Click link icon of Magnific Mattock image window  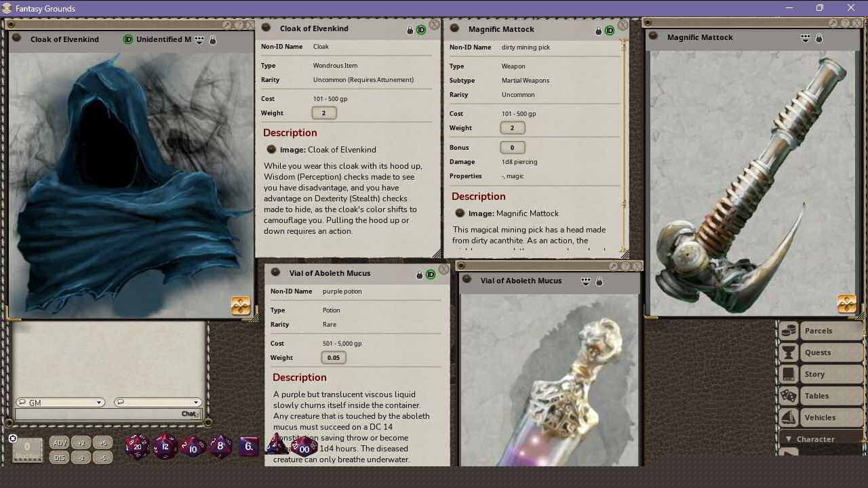[x=654, y=37]
